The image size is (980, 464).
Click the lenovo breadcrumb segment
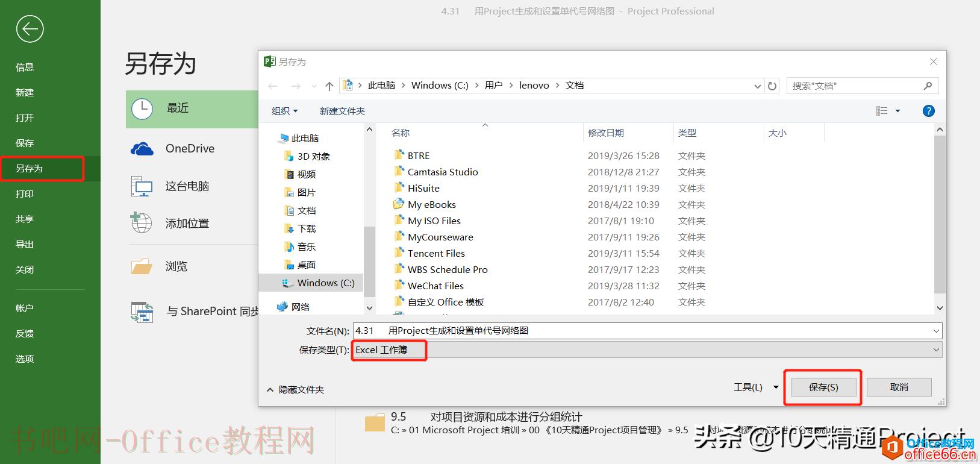534,86
